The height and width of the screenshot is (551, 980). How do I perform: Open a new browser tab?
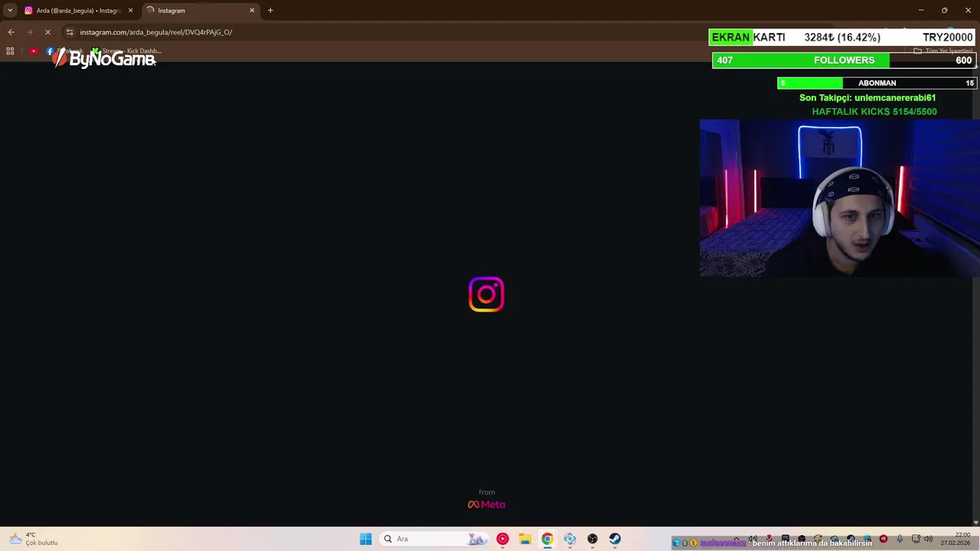270,11
